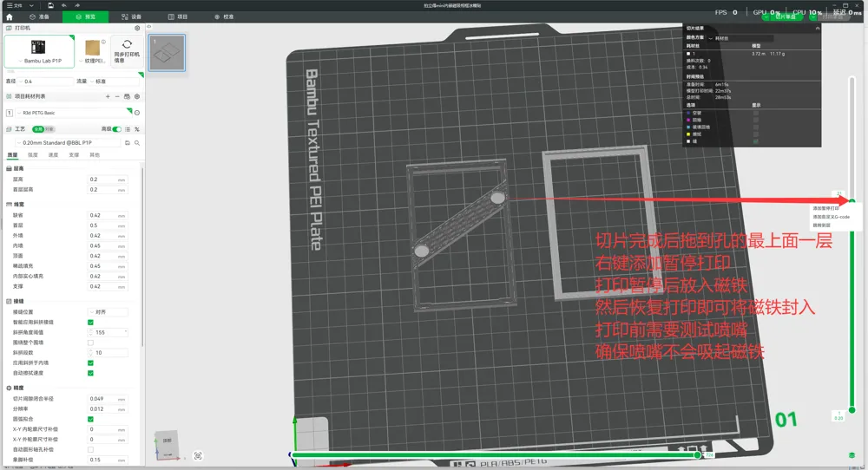This screenshot has height=470, width=868.
Task: Open the R3d PETG Basic filament dropdown
Action: 74,113
